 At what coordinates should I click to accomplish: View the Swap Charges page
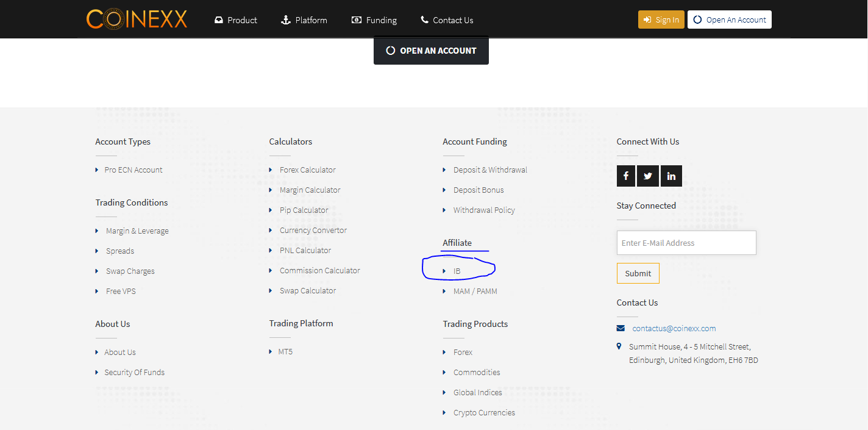tap(130, 271)
